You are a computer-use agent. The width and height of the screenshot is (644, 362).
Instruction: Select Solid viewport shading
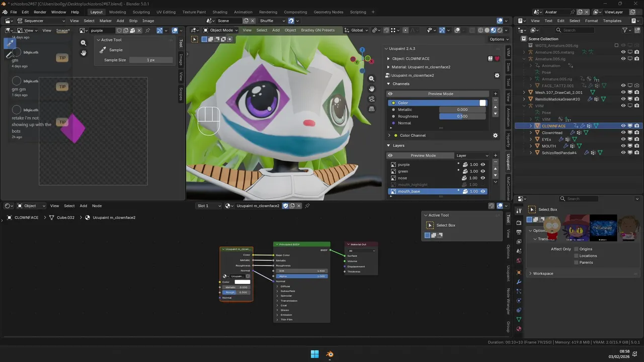click(x=487, y=30)
